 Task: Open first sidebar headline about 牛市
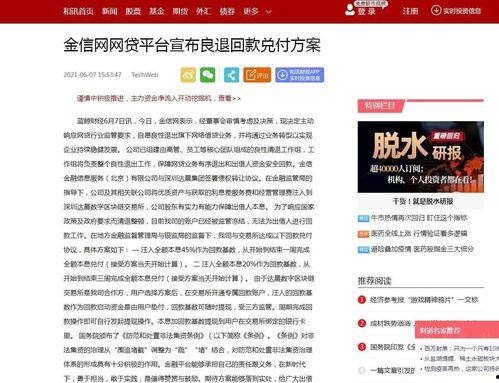pos(419,218)
